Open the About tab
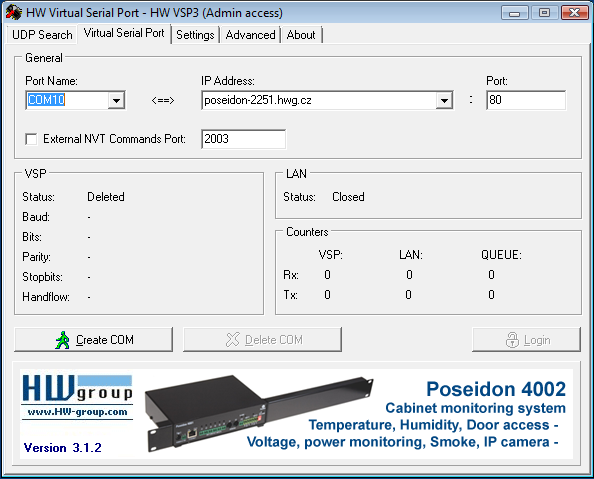 click(301, 35)
